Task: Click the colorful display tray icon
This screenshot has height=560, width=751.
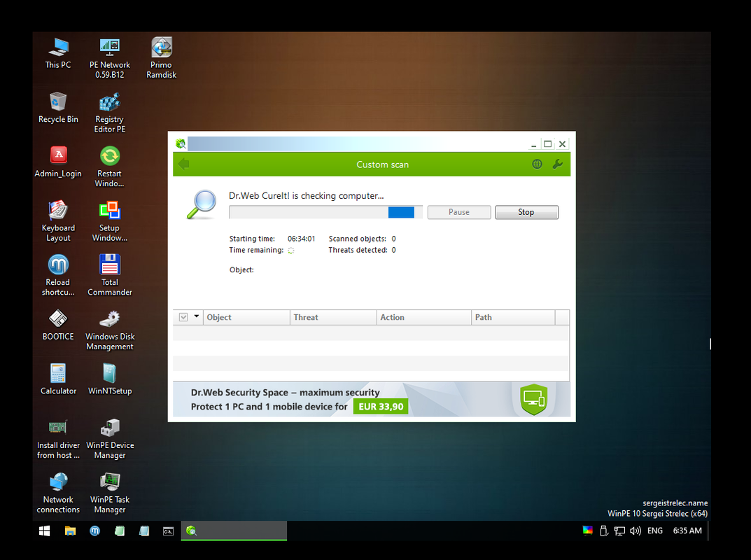Action: (x=588, y=531)
